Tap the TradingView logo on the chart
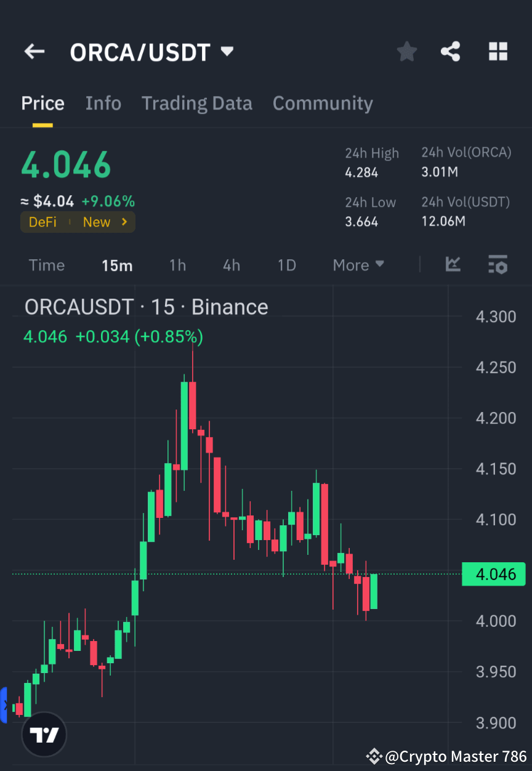This screenshot has height=771, width=532. tap(43, 734)
